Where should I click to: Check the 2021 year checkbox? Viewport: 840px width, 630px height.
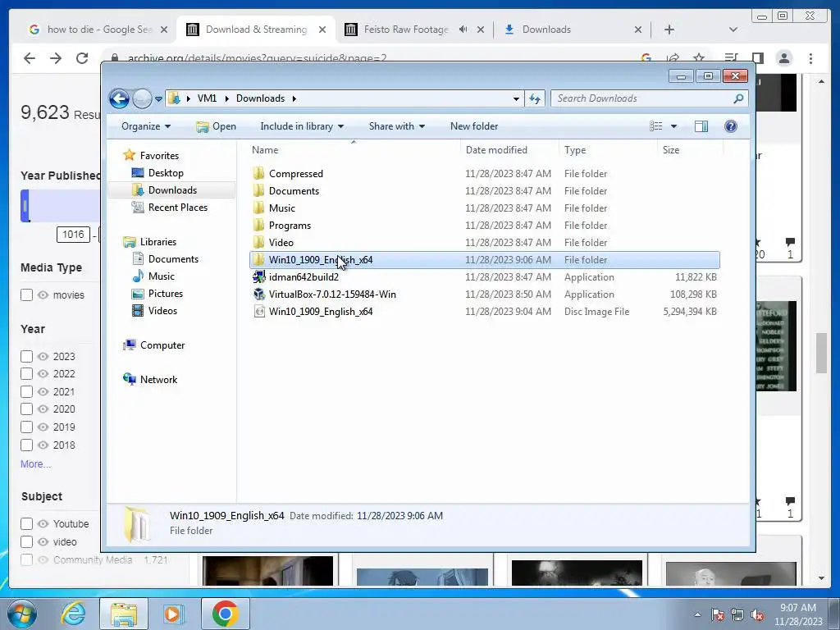[26, 392]
